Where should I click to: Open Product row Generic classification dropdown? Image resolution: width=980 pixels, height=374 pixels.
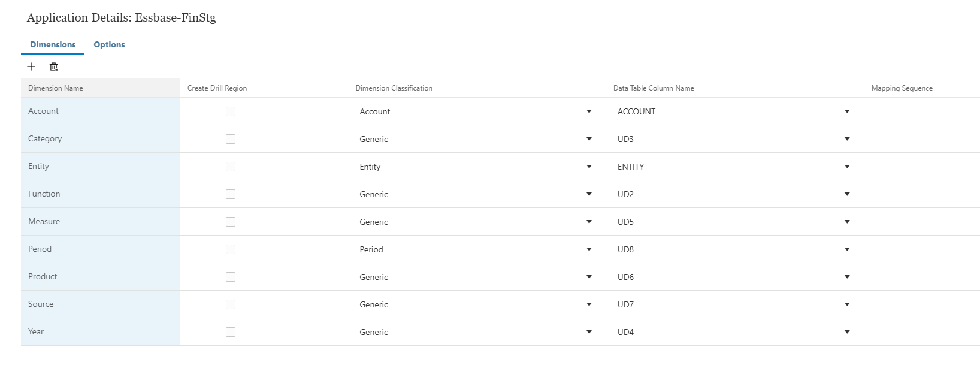tap(589, 277)
